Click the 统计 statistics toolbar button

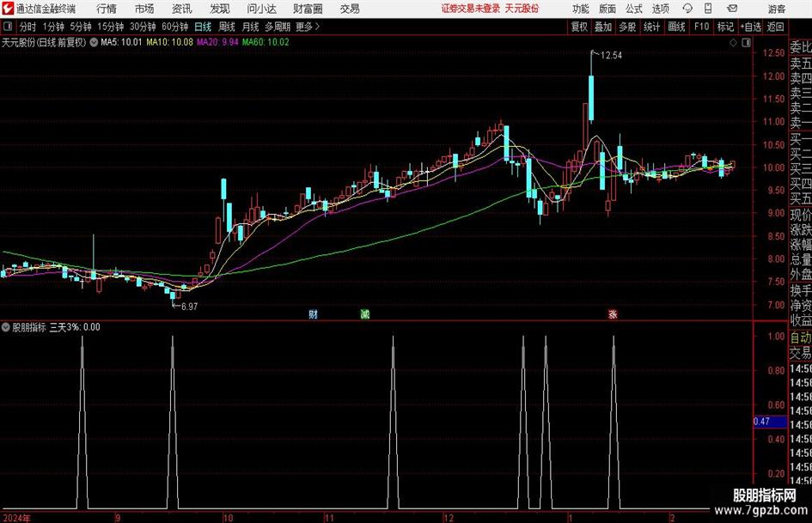point(651,27)
